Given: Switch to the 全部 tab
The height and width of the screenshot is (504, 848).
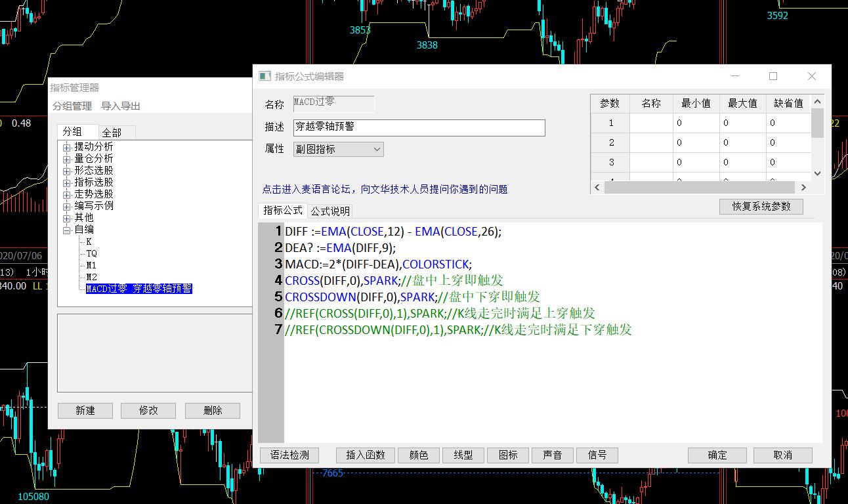Looking at the screenshot, I should [x=112, y=133].
